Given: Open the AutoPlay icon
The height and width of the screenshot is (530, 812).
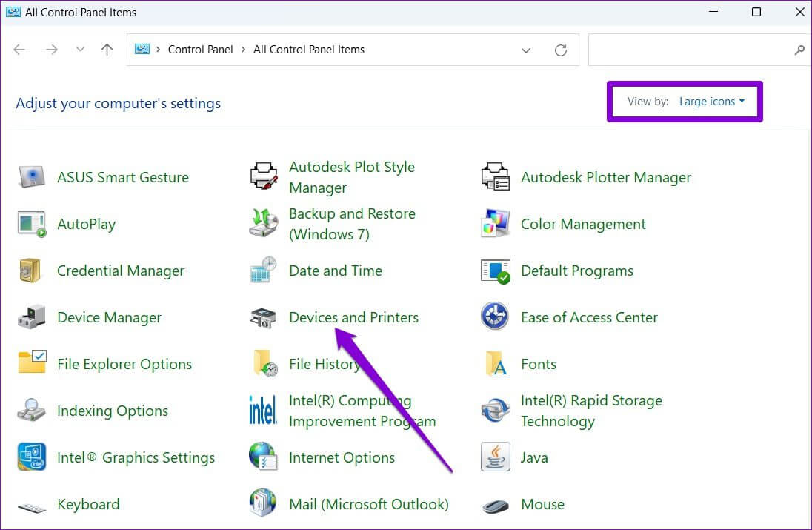Looking at the screenshot, I should tap(32, 224).
